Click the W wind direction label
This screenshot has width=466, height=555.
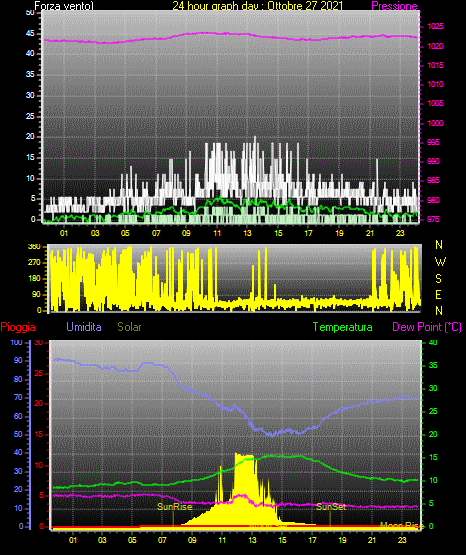(440, 262)
